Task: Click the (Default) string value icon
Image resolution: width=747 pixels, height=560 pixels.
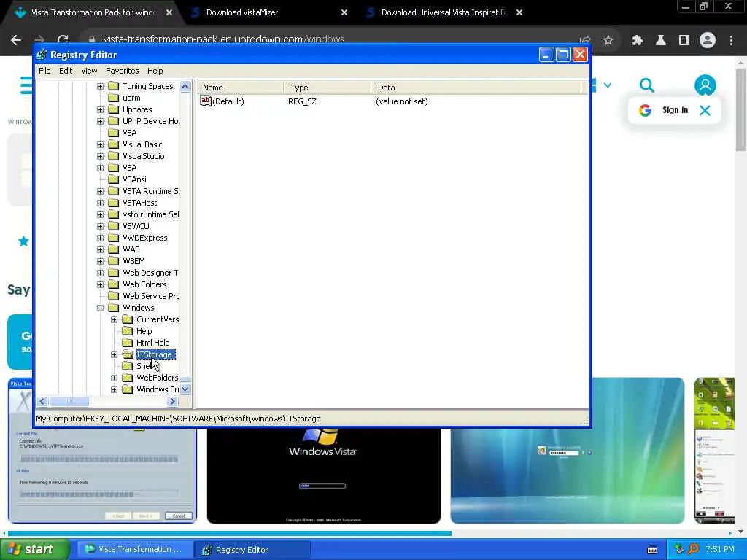Action: 205,101
